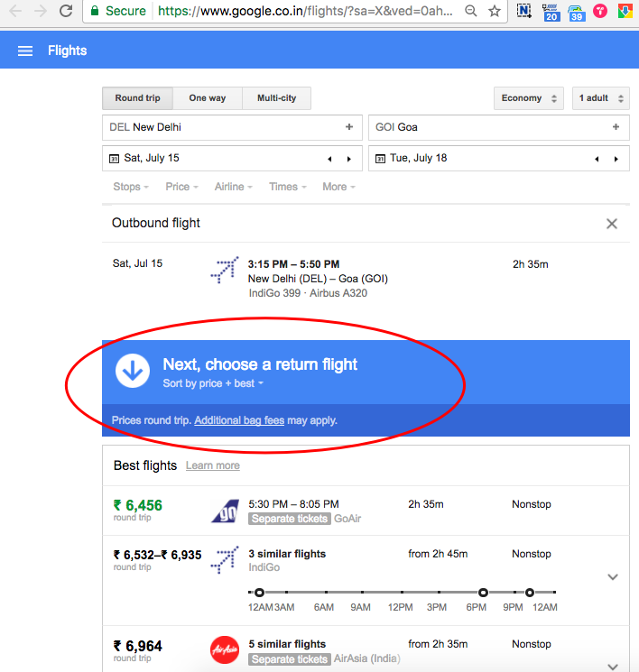Screen dimensions: 639x672
Task: Open the Economy class dropdown
Action: 529,98
